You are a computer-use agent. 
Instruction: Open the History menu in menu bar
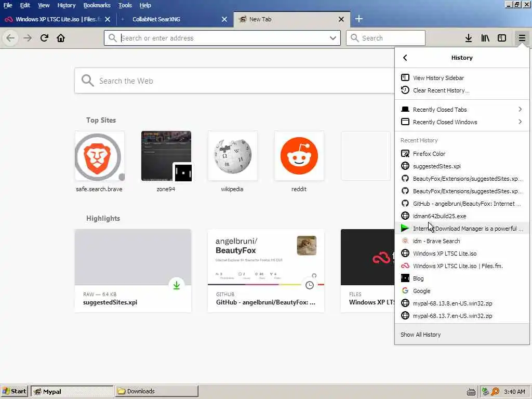tap(66, 5)
